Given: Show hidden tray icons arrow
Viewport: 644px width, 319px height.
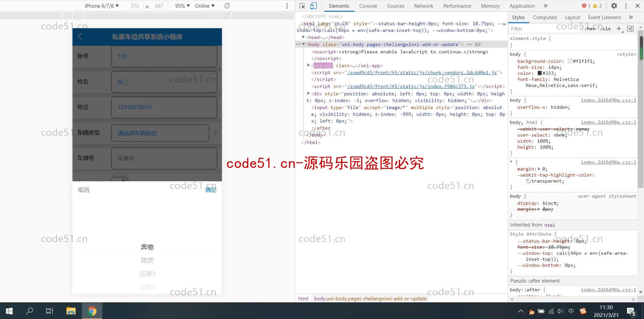Looking at the screenshot, I should tap(521, 311).
